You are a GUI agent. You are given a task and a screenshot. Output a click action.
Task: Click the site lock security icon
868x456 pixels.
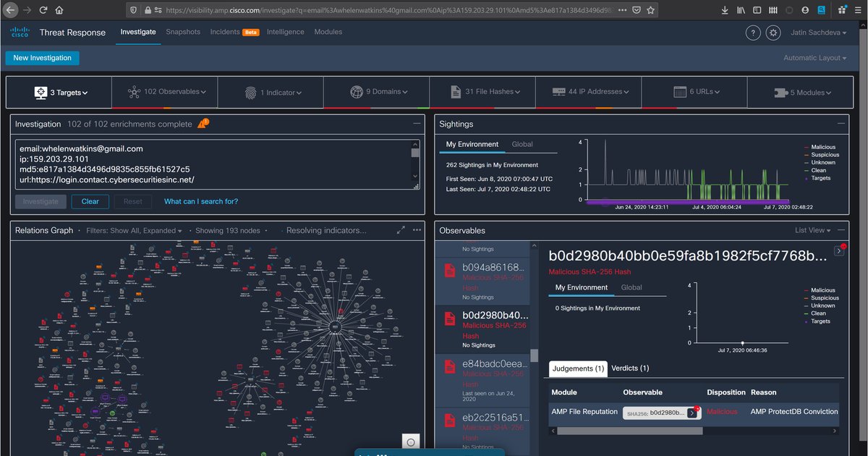click(x=148, y=11)
